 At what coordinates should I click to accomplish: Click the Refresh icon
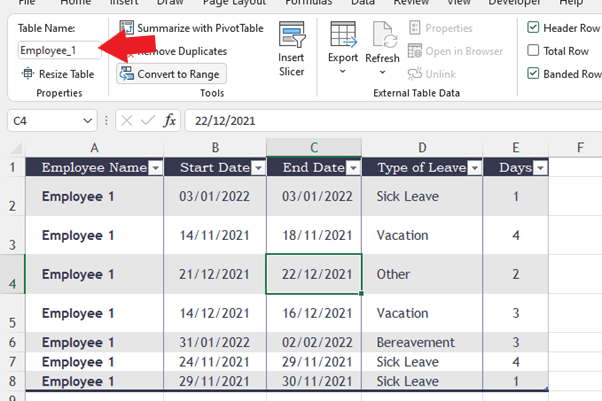pos(384,35)
